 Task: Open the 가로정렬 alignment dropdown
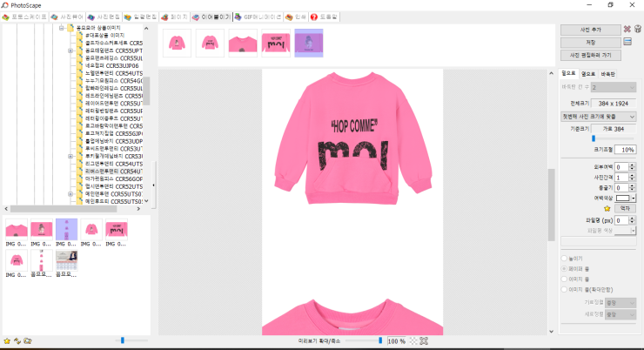(x=621, y=303)
